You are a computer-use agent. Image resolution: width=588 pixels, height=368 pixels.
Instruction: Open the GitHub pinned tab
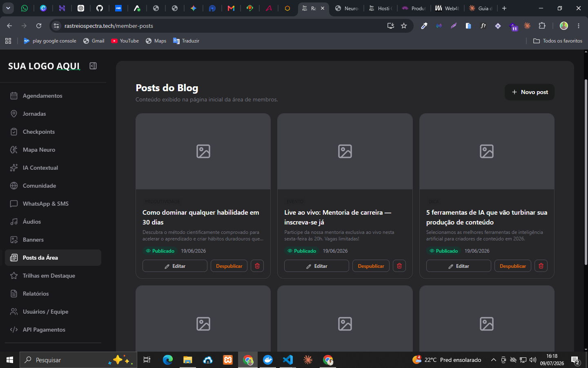click(100, 8)
